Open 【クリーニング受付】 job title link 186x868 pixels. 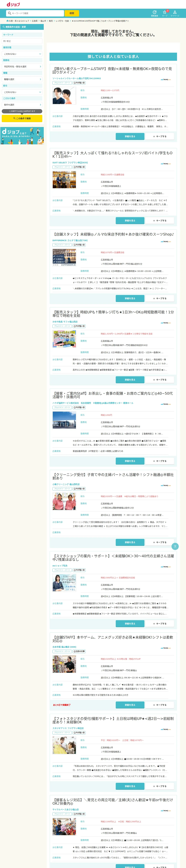[x=113, y=476]
